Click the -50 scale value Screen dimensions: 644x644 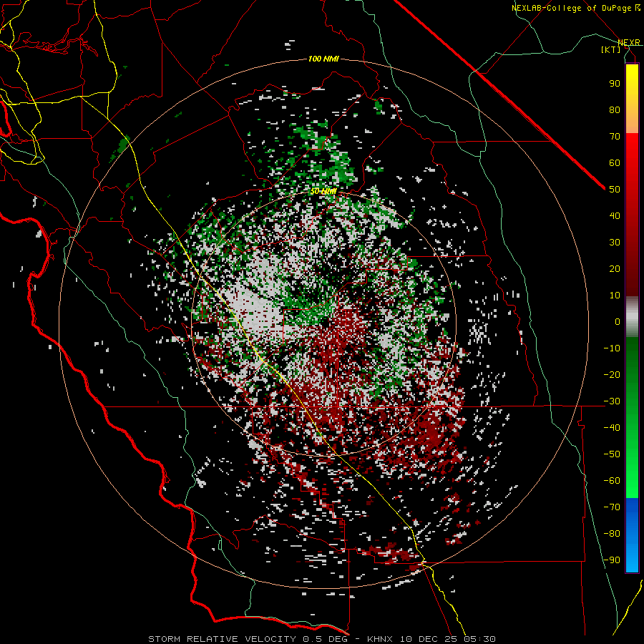pos(612,454)
